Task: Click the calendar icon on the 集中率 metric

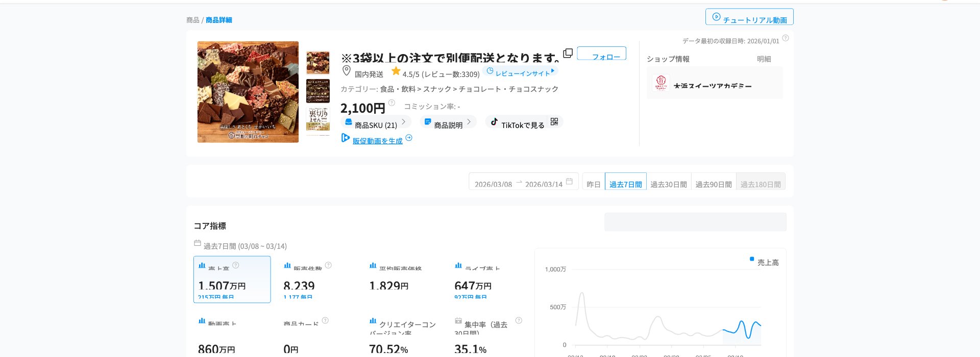Action: pos(458,321)
